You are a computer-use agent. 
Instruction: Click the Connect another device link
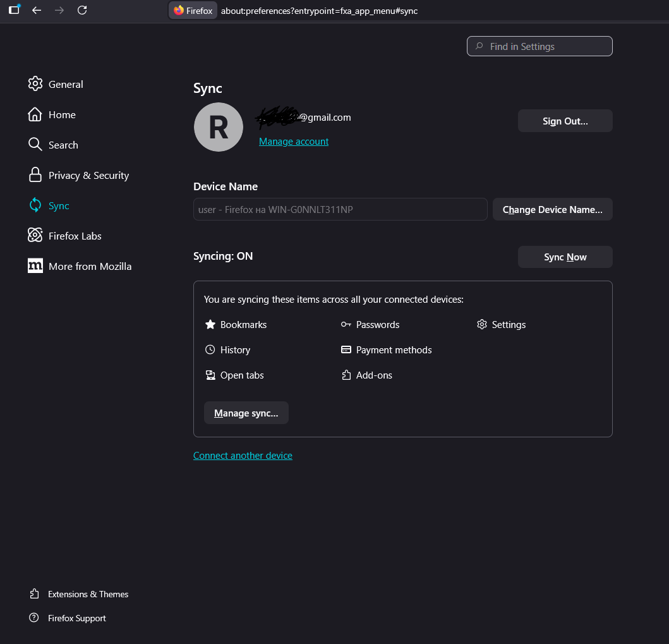pyautogui.click(x=243, y=456)
